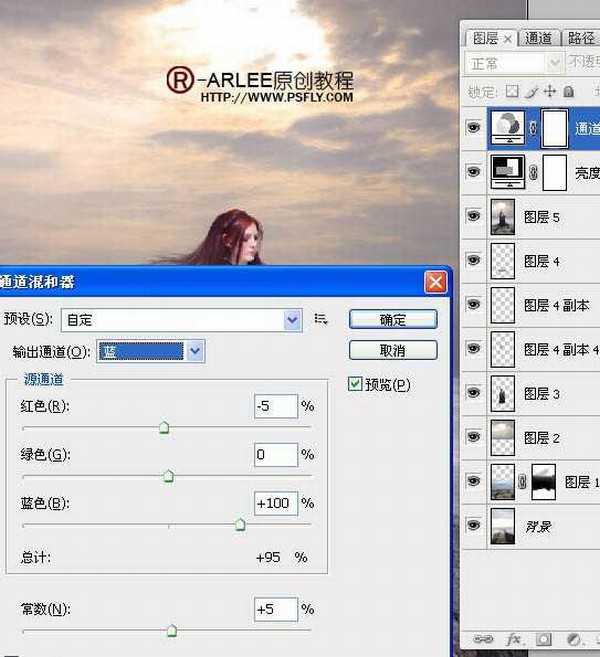Select layer name 图层 3
This screenshot has width=600, height=657.
[x=542, y=394]
